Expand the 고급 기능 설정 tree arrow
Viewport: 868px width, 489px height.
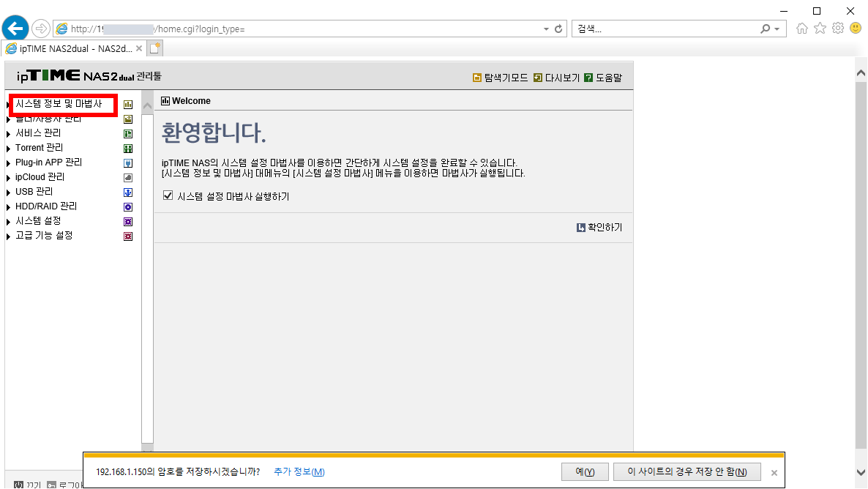point(8,236)
